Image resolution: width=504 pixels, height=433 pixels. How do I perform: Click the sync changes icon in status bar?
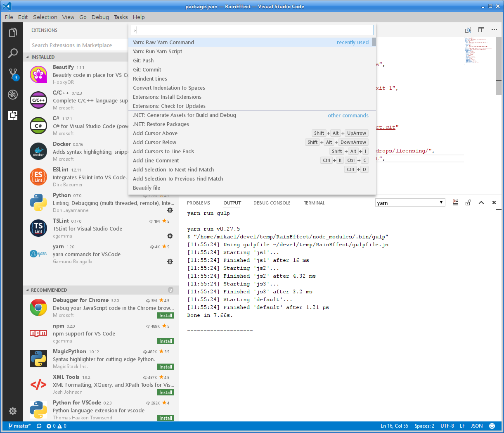39,426
